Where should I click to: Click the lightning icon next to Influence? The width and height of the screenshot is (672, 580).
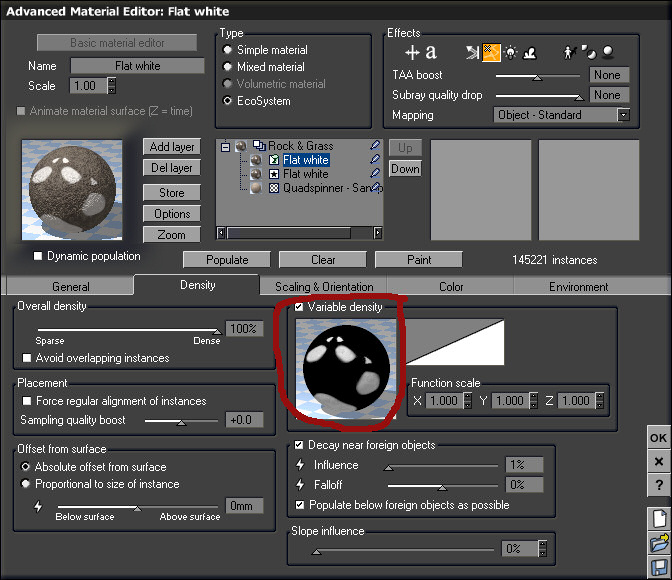300,465
